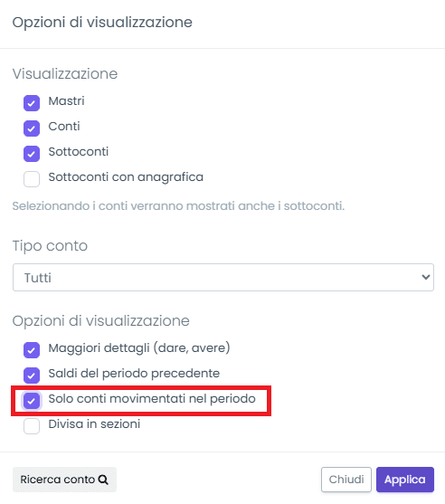
Task: Click the chevron arrow of Tutti select
Action: (x=426, y=277)
